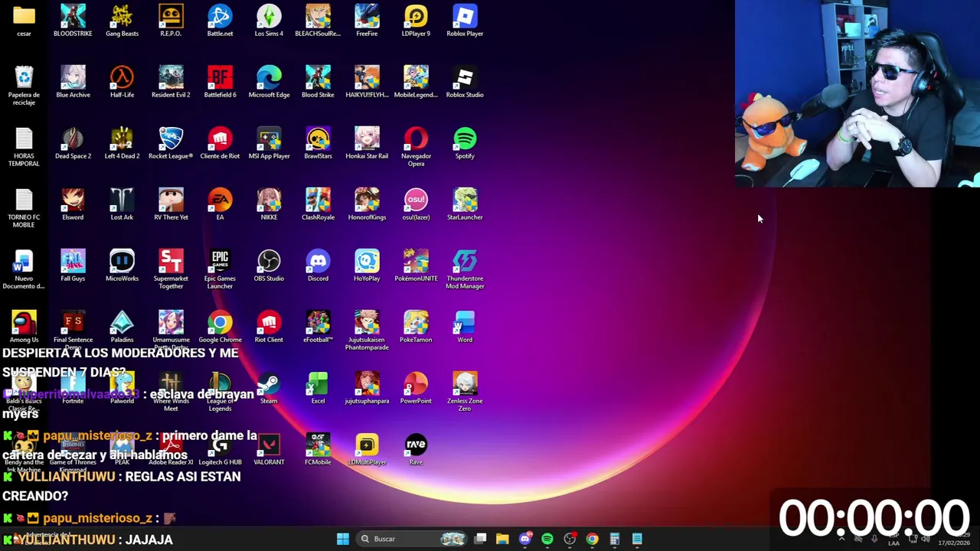Open the Nuevo Documento Word file
980x551 pixels.
coord(24,269)
